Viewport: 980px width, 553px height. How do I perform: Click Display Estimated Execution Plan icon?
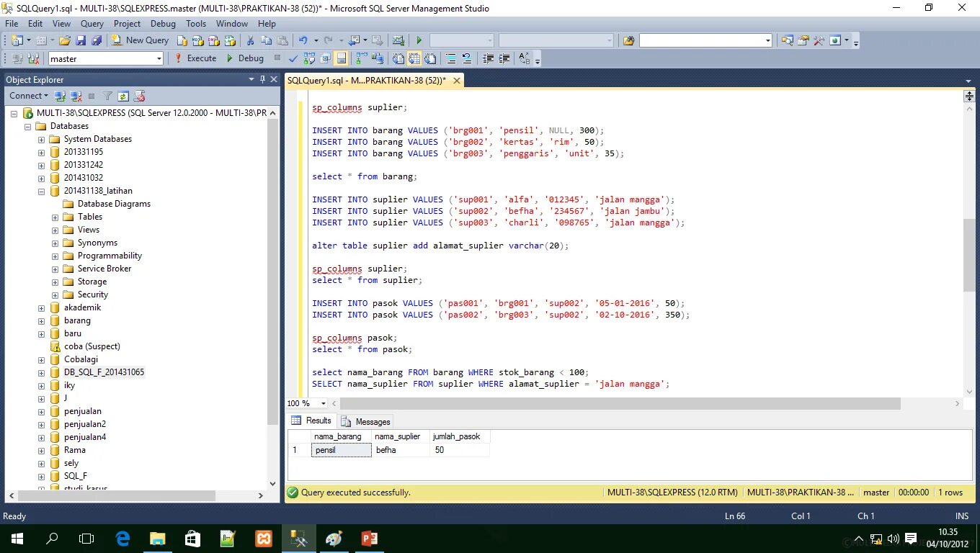[309, 58]
